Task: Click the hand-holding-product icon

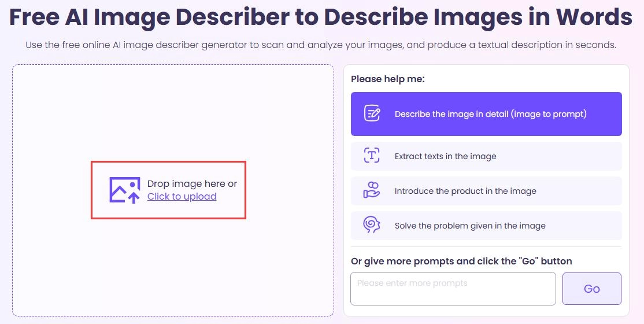Action: tap(372, 190)
